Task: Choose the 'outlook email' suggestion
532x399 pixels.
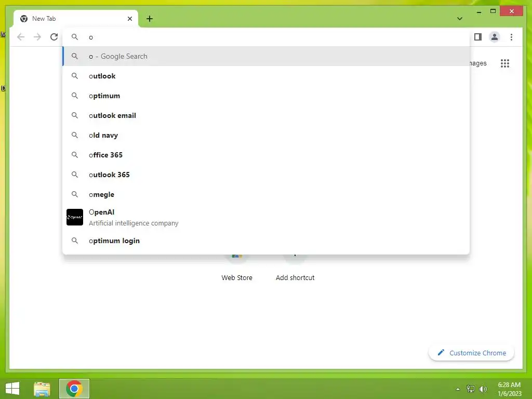Action: coord(266,115)
